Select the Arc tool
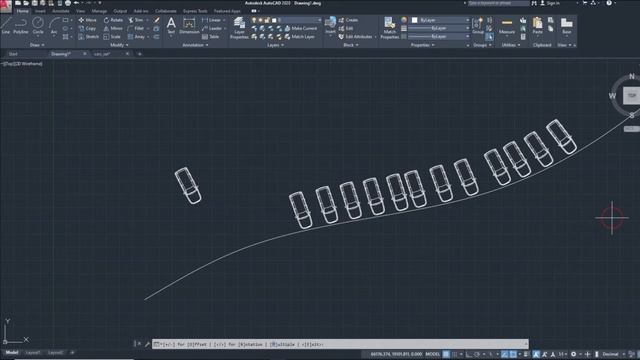The width and height of the screenshot is (640, 360). tap(54, 26)
